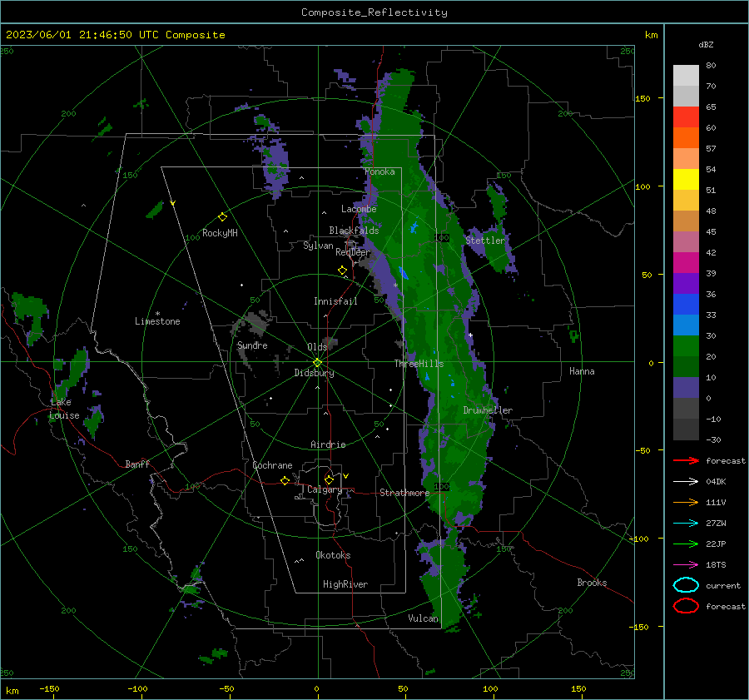
Task: Click the current label beside the cyan oval
Action: (x=723, y=585)
